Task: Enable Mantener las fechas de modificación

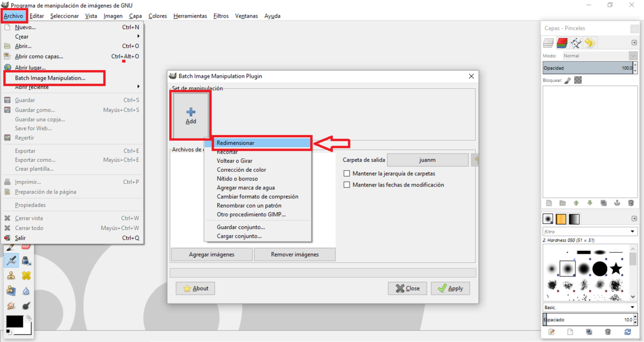Action: point(347,185)
